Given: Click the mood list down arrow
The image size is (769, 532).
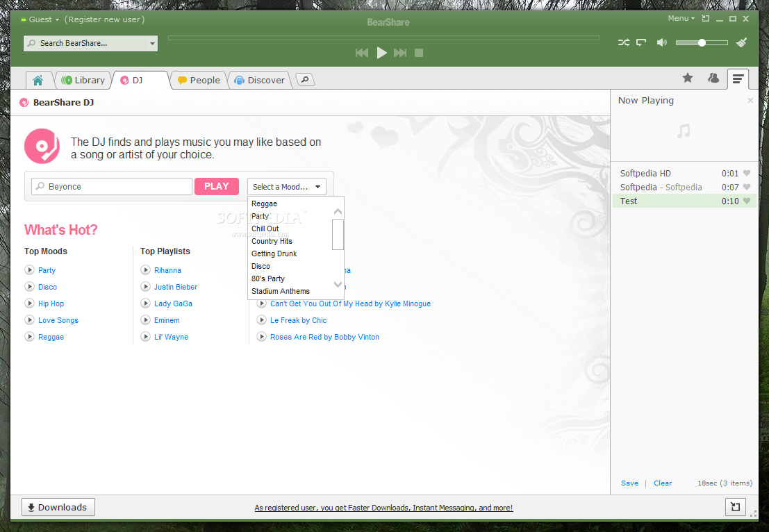Looking at the screenshot, I should [338, 284].
